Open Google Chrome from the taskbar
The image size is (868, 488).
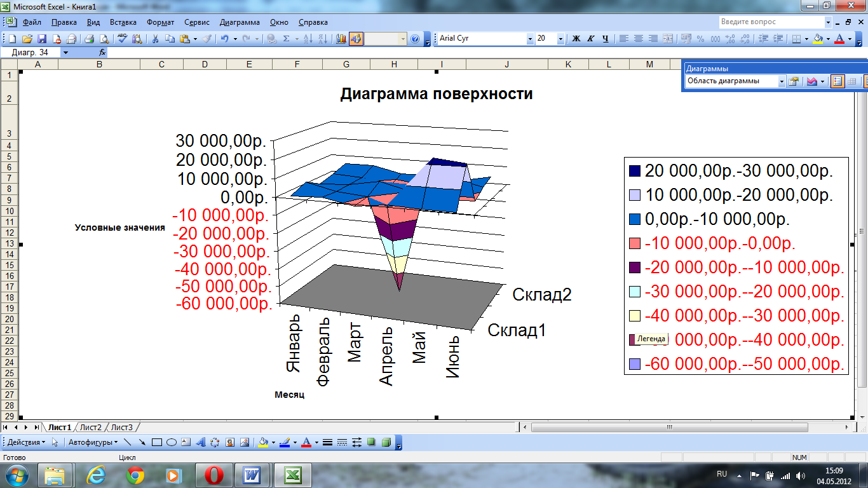click(x=134, y=475)
